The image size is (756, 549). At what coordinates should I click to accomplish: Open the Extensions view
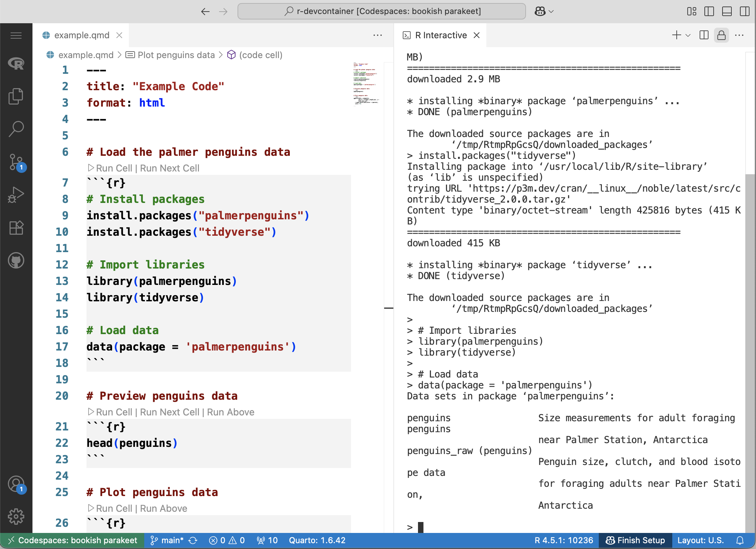[16, 228]
